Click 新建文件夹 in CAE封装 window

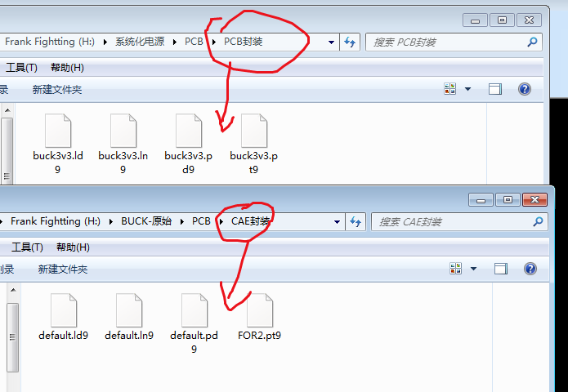point(63,269)
